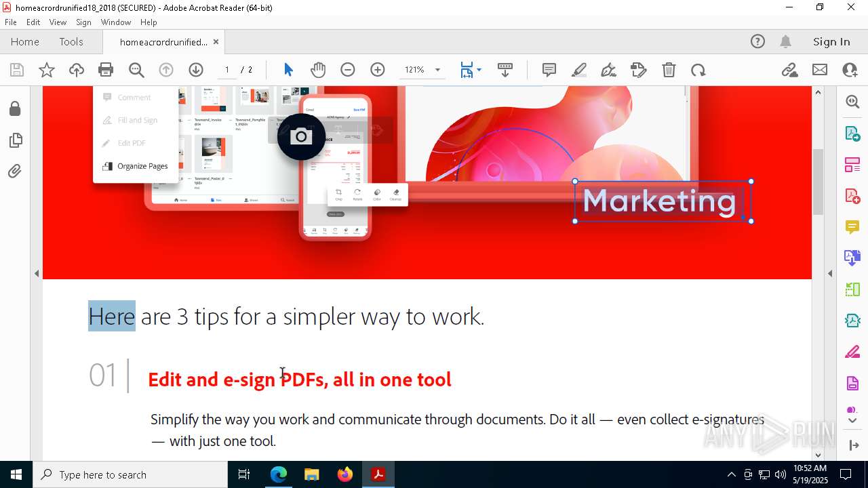Click the Marketing text box in the image
The width and height of the screenshot is (868, 488).
pyautogui.click(x=663, y=201)
